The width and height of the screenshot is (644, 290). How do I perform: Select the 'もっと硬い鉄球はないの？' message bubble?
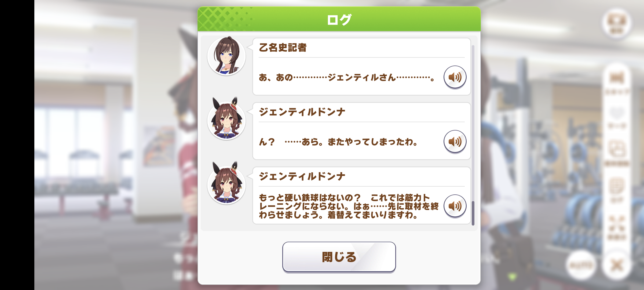pos(361,195)
